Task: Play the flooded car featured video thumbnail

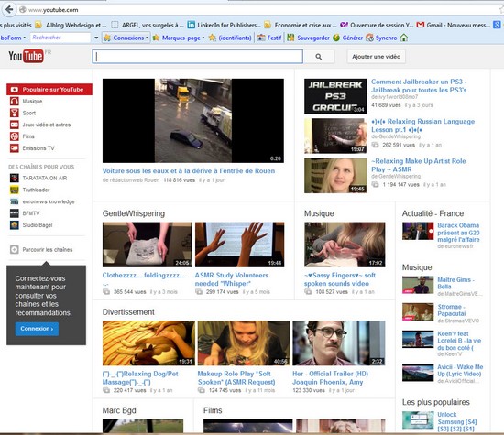Action: pyautogui.click(x=193, y=121)
